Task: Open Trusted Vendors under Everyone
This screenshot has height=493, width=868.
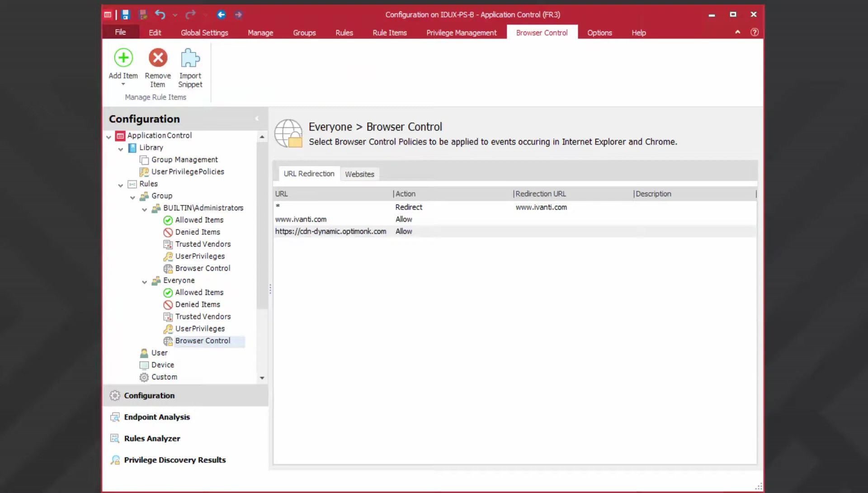Action: (203, 317)
